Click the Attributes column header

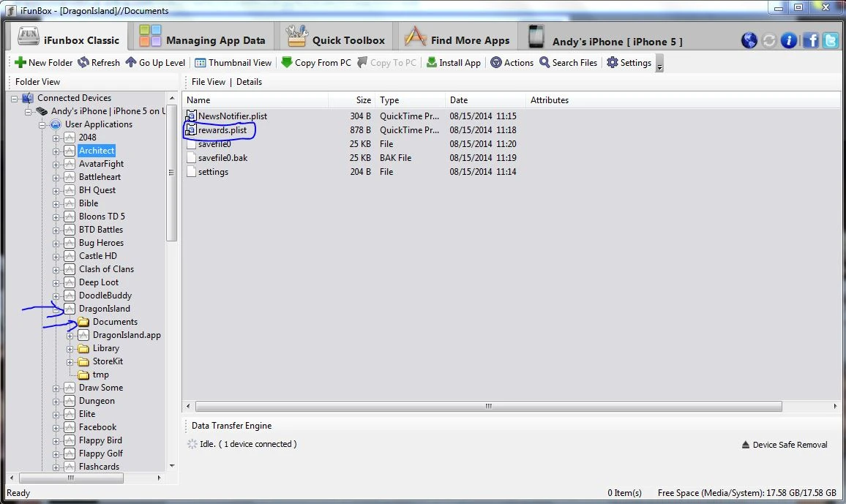(x=550, y=100)
